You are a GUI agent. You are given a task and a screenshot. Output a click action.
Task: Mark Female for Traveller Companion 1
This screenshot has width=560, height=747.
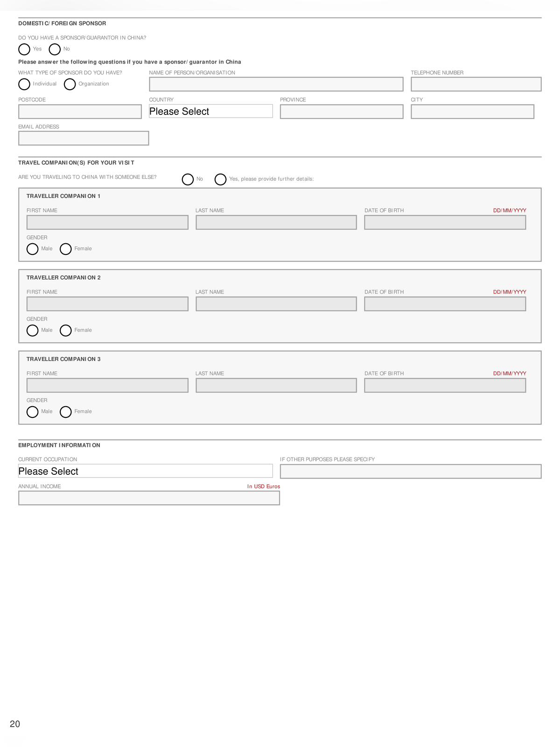point(66,249)
